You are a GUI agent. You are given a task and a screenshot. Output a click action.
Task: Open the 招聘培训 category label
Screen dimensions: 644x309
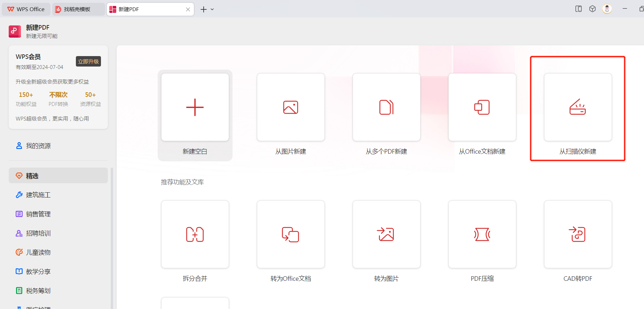pos(38,233)
